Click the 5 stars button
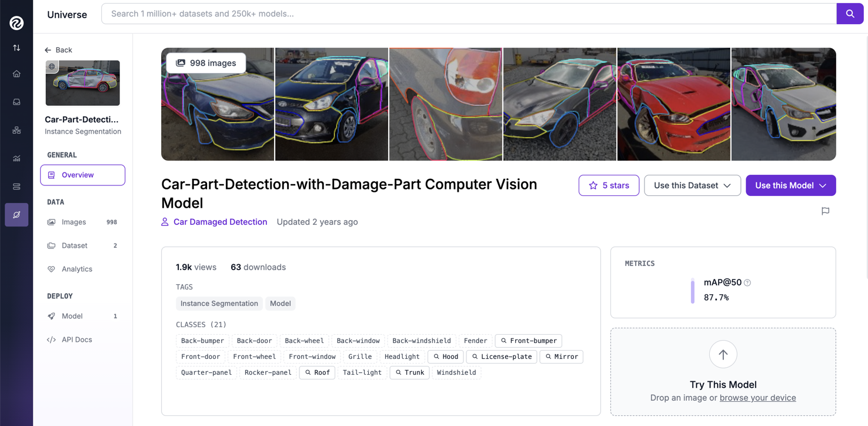Viewport: 868px width, 426px height. coord(609,185)
